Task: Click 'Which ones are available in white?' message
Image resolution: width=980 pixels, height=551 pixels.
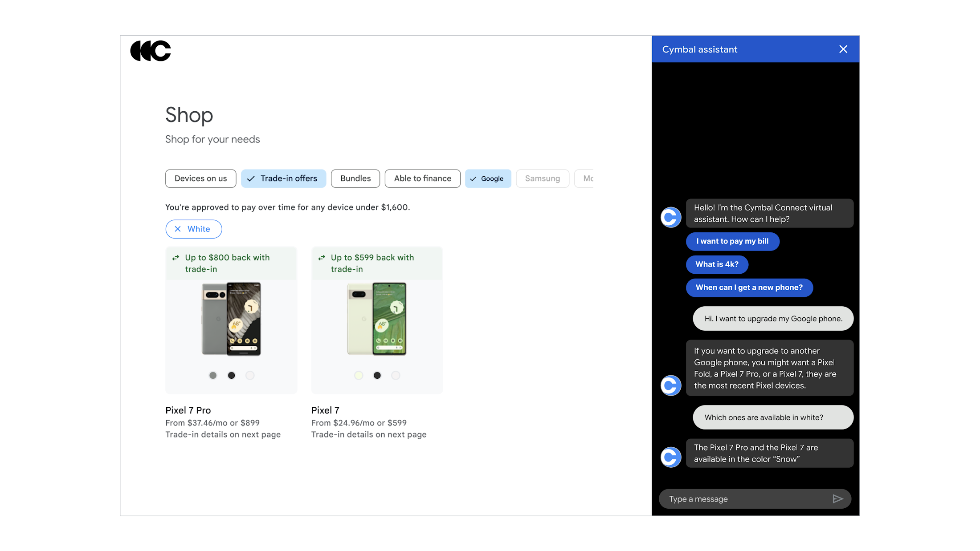Action: coord(773,417)
